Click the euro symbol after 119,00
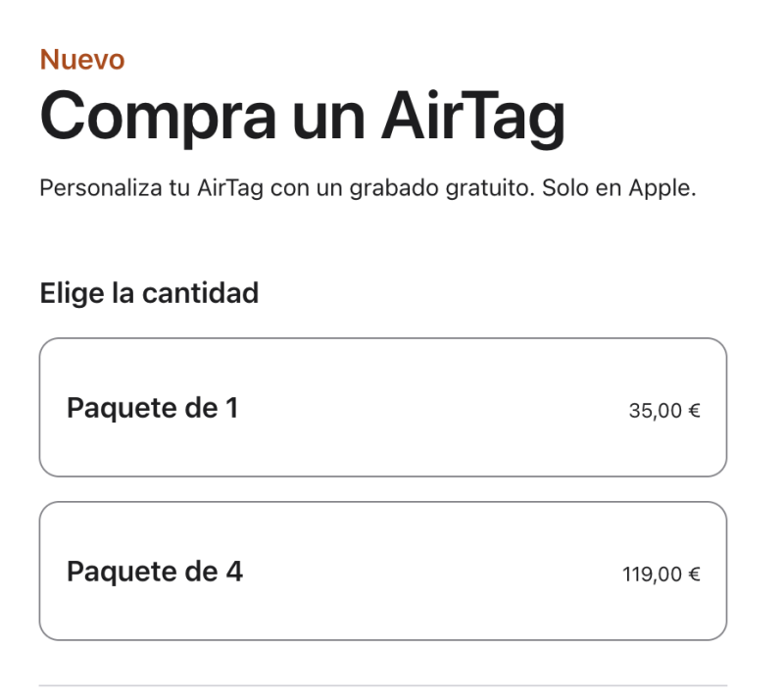Viewport: 784px width, 700px height. point(694,575)
